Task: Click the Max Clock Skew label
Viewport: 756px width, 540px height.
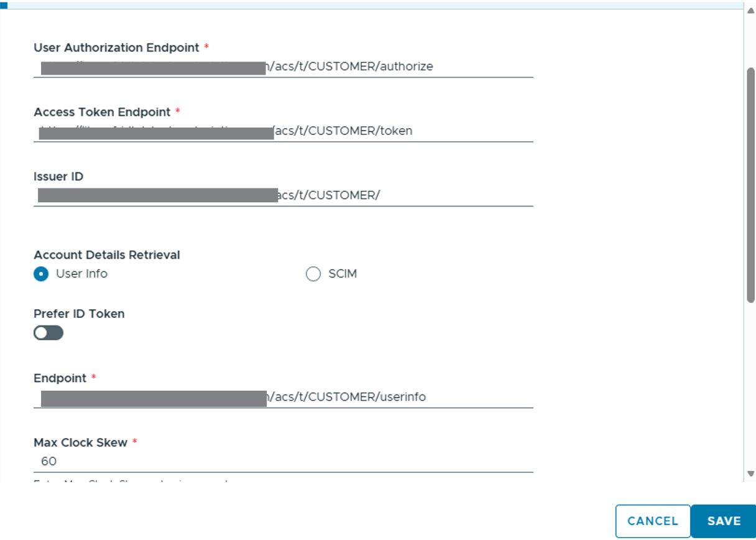Action: pos(80,443)
